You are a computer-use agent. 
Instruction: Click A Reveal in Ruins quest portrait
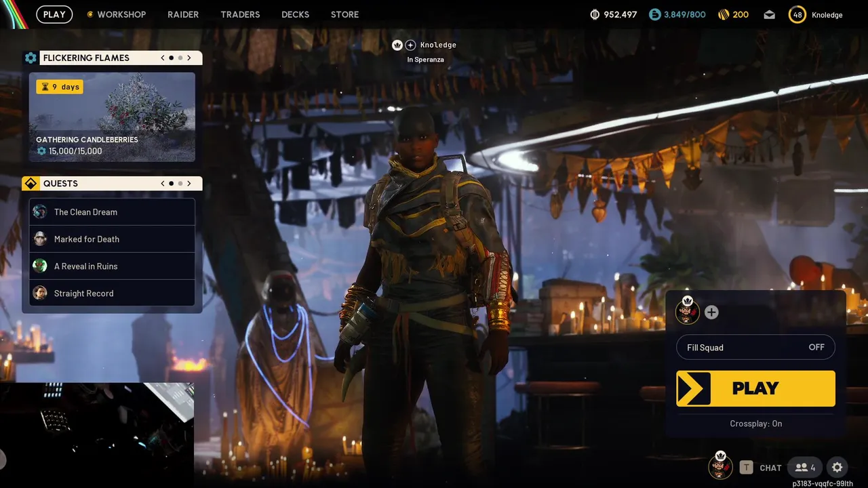(x=40, y=266)
